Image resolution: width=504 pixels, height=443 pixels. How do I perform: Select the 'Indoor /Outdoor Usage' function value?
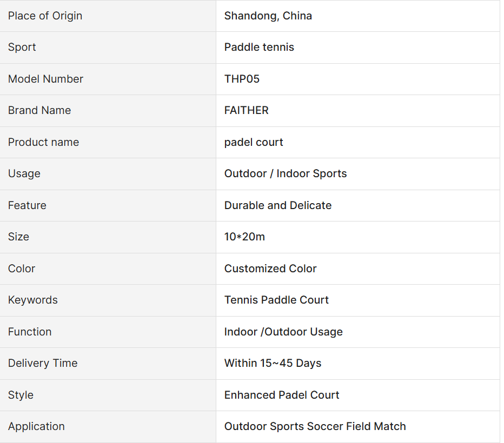[x=283, y=332]
